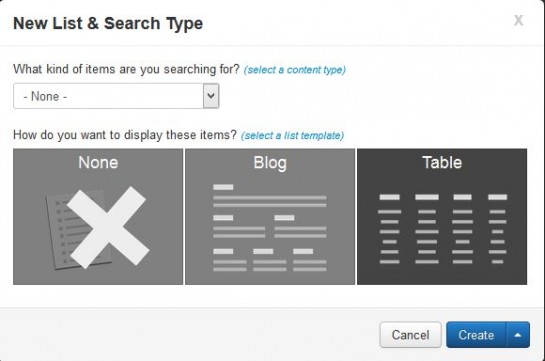545x361 pixels.
Task: Follow the 'select a list template' link
Action: click(x=292, y=136)
